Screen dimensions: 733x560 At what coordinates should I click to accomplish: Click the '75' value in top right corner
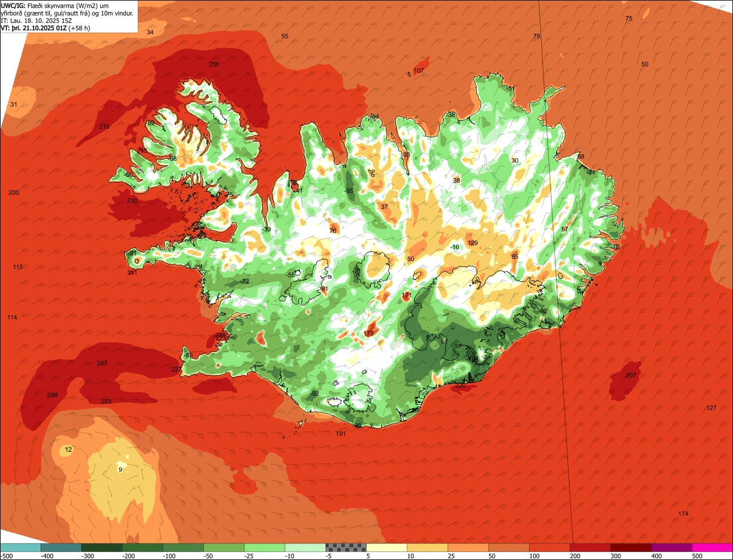click(629, 19)
